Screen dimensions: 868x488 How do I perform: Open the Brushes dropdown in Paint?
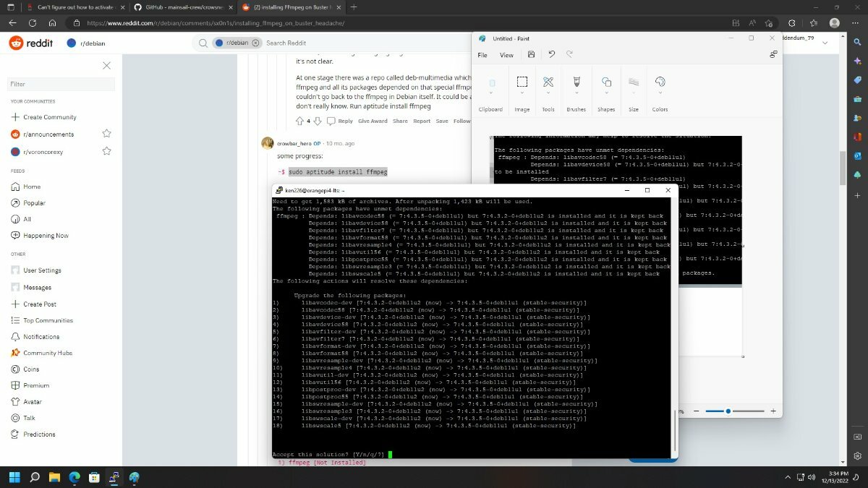[x=576, y=94]
